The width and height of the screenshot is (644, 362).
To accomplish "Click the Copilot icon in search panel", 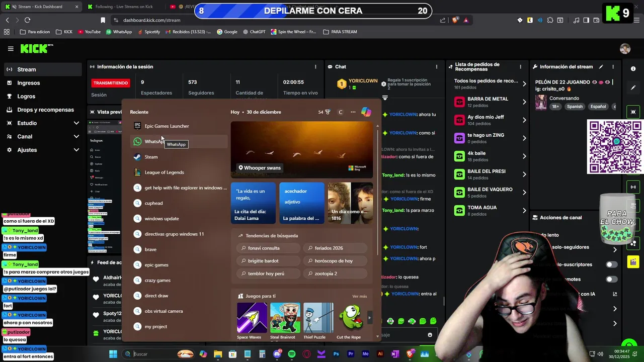I will [x=366, y=112].
